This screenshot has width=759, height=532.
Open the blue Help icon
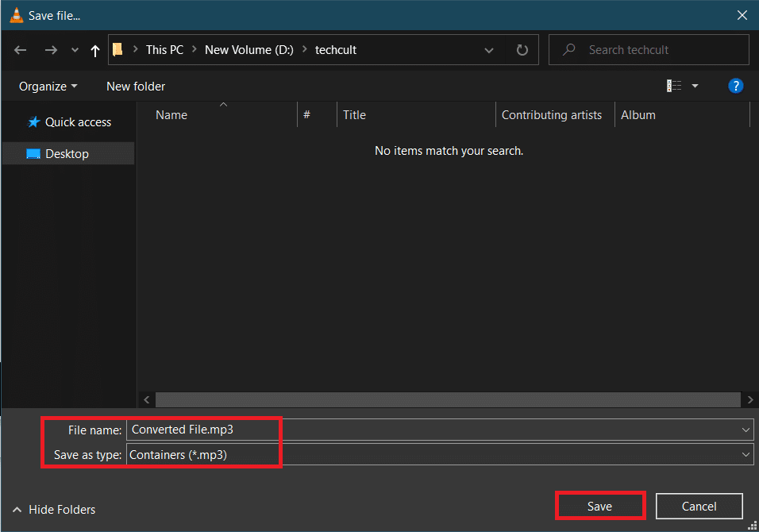(x=735, y=86)
